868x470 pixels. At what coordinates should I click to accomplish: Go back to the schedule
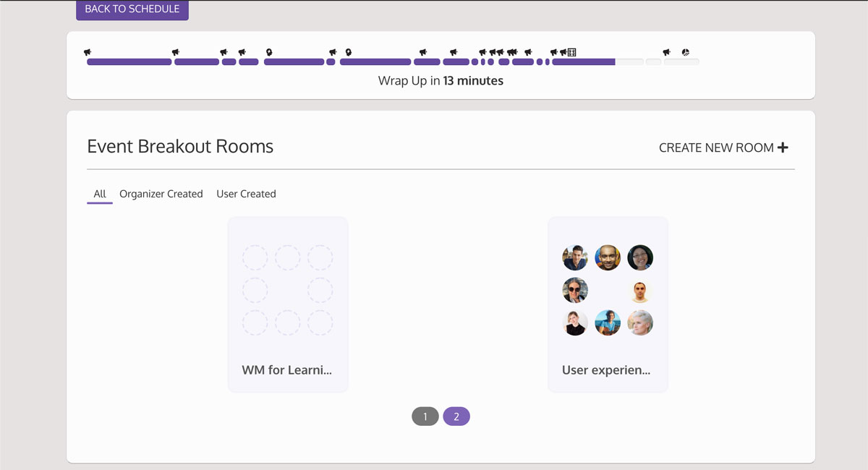click(132, 9)
